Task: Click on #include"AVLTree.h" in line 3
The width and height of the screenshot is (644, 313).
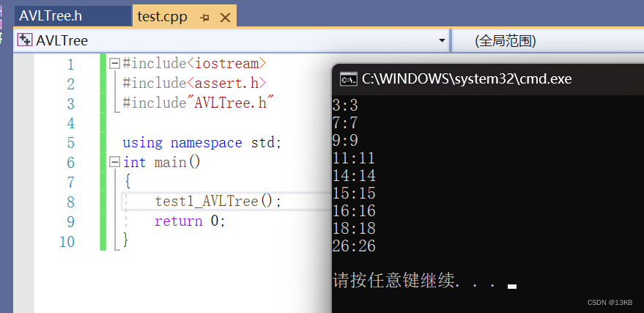Action: tap(199, 103)
